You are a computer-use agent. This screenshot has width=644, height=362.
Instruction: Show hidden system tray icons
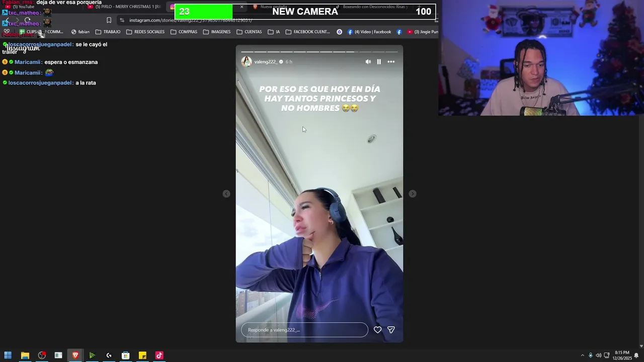[x=583, y=355]
